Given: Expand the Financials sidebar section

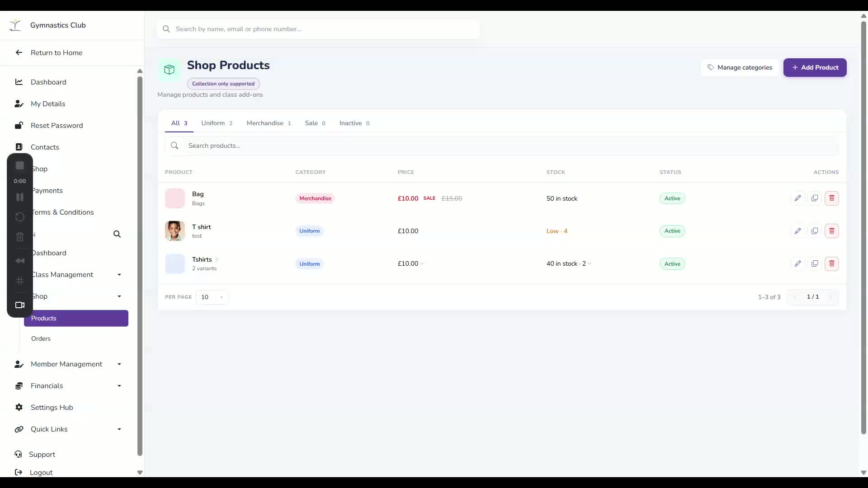Looking at the screenshot, I should (119, 386).
